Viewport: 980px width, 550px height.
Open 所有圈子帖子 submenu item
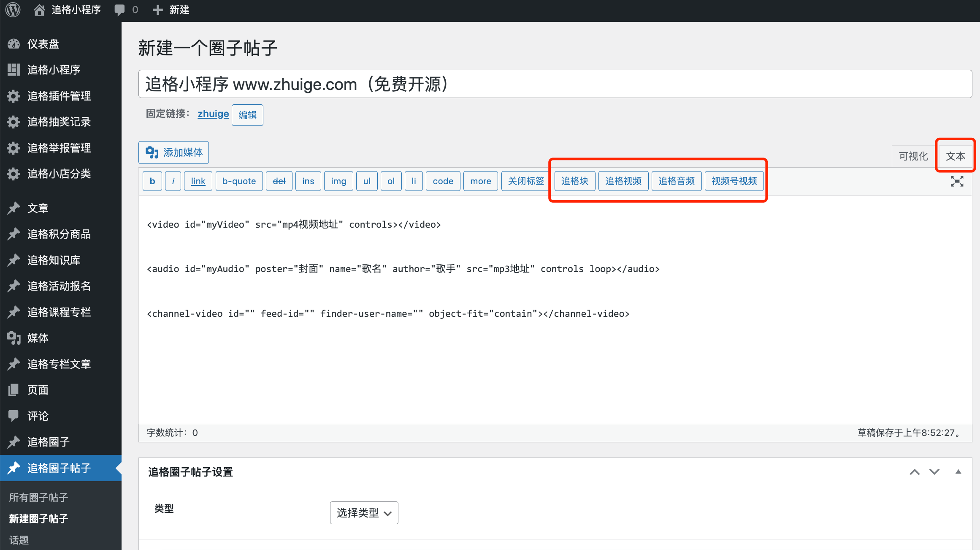point(39,498)
